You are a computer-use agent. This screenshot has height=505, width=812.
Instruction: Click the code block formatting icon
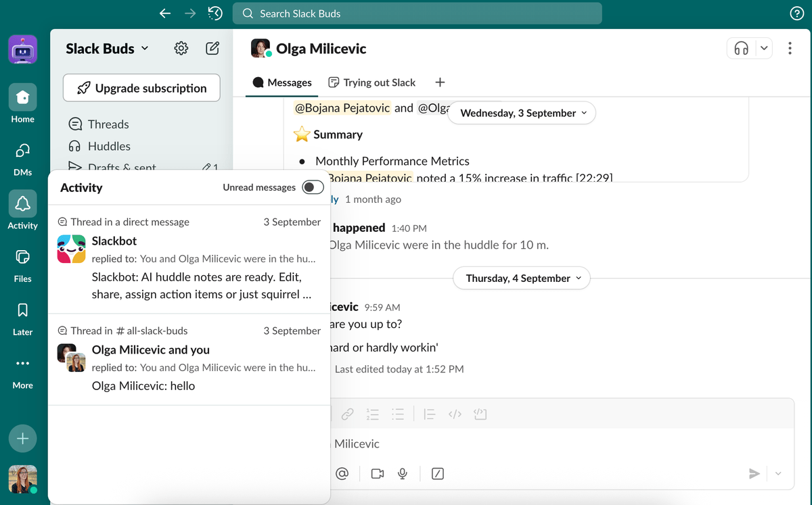[480, 414]
